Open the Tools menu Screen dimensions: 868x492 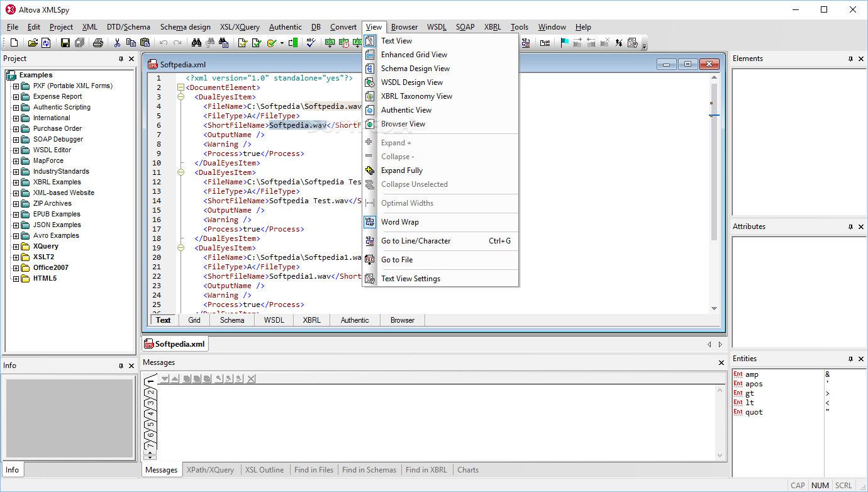click(520, 27)
